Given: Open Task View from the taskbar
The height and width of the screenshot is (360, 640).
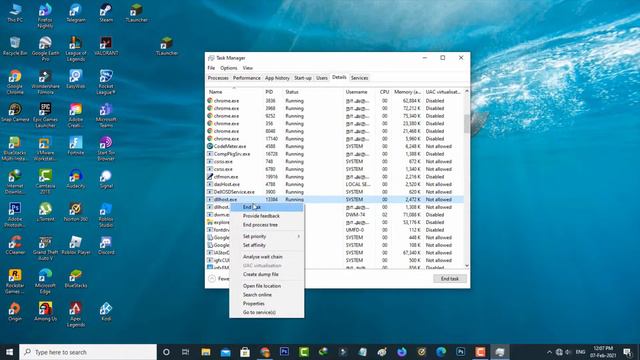Looking at the screenshot, I should coord(185,352).
